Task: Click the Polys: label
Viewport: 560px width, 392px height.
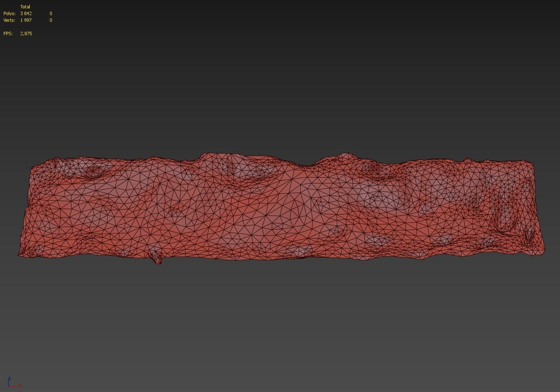Action: click(x=9, y=13)
